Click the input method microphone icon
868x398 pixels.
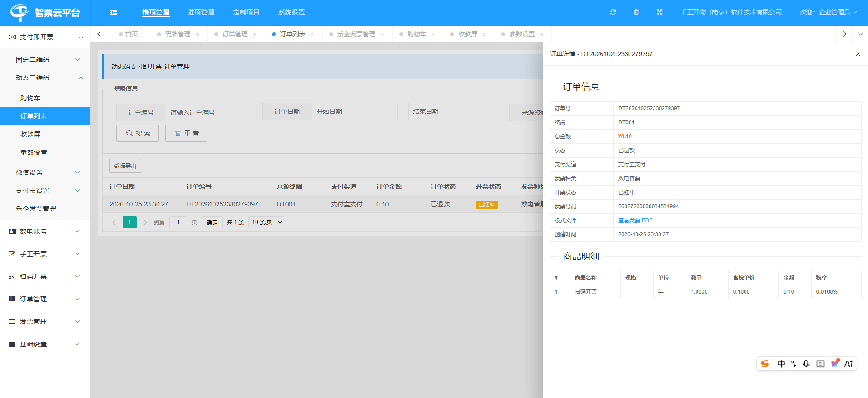806,364
